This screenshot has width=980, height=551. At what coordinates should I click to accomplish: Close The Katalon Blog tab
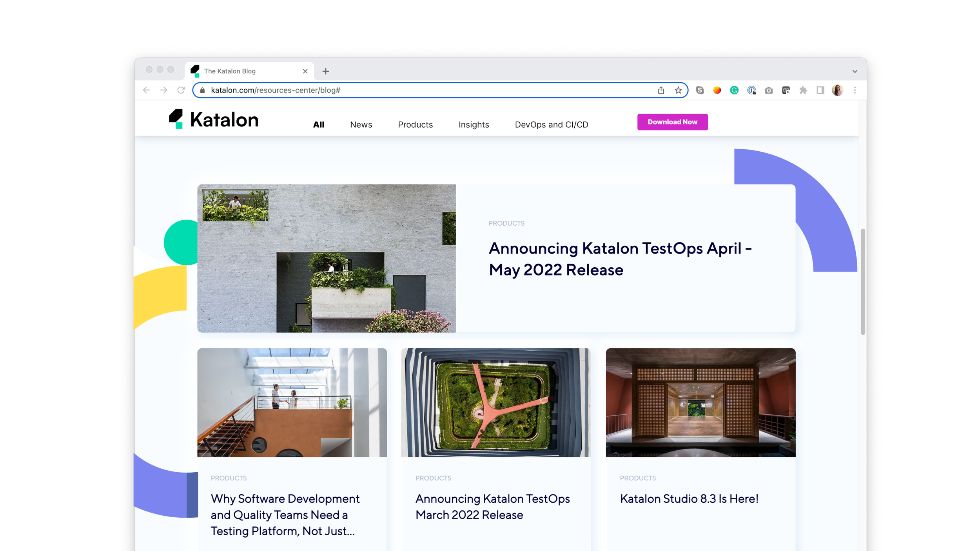(305, 71)
